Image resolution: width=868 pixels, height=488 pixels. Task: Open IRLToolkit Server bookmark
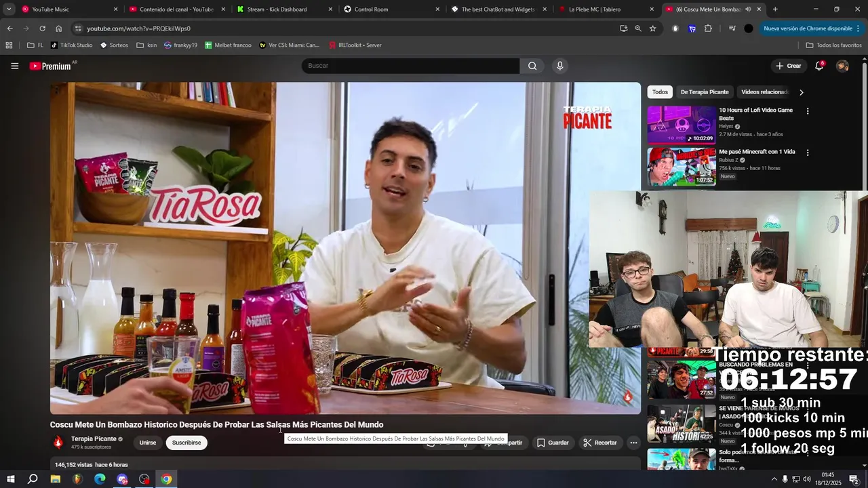coord(355,45)
